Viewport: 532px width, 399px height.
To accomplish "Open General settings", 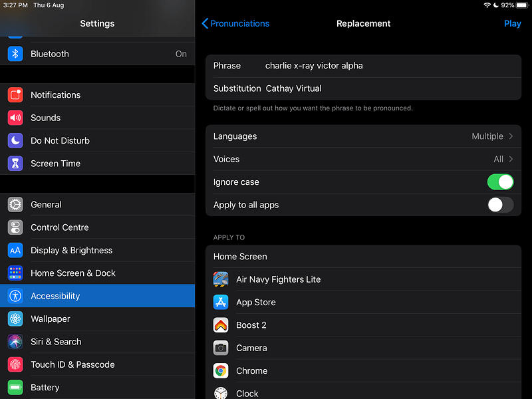I will pos(97,205).
